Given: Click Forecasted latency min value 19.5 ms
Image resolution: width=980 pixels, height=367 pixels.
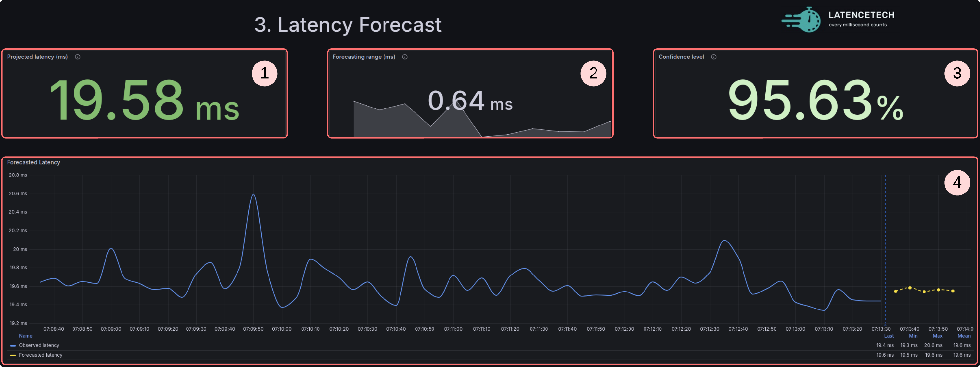Looking at the screenshot, I should point(909,355).
